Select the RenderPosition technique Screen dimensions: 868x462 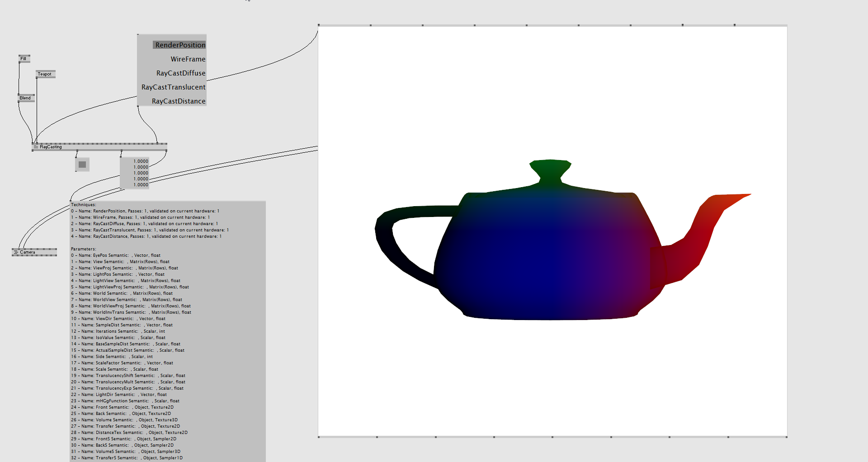click(x=180, y=45)
